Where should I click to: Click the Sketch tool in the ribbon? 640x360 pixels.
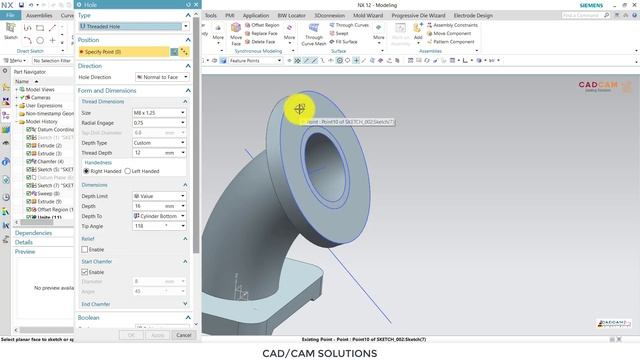(10, 31)
